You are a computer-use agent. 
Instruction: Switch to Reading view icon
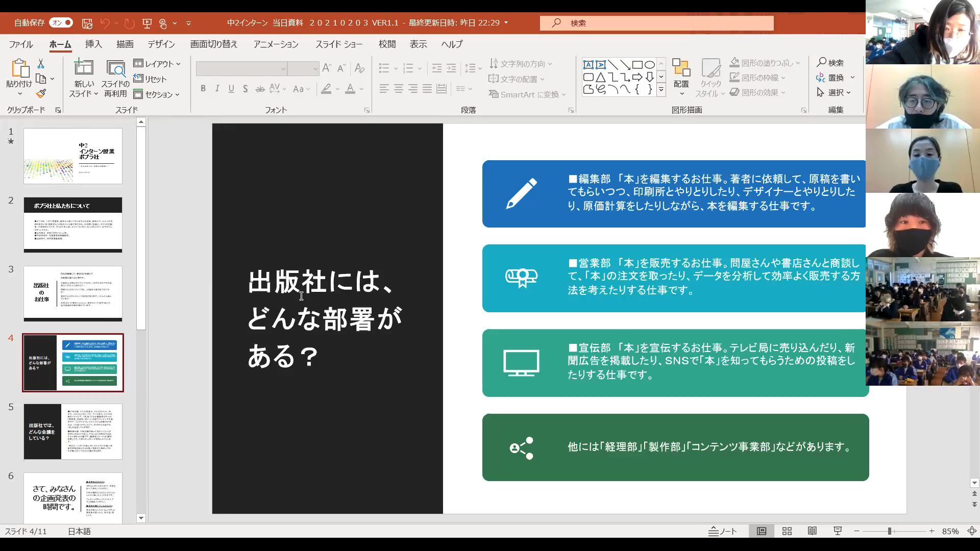point(812,531)
